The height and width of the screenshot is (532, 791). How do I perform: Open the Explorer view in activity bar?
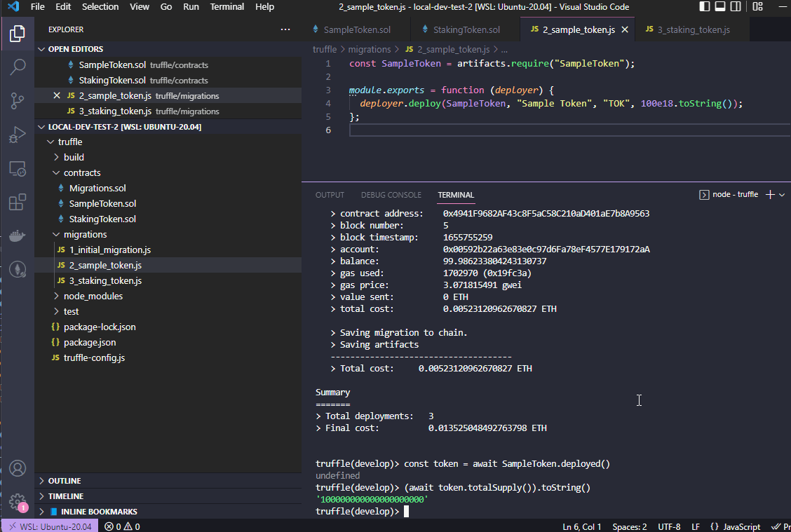point(17,34)
